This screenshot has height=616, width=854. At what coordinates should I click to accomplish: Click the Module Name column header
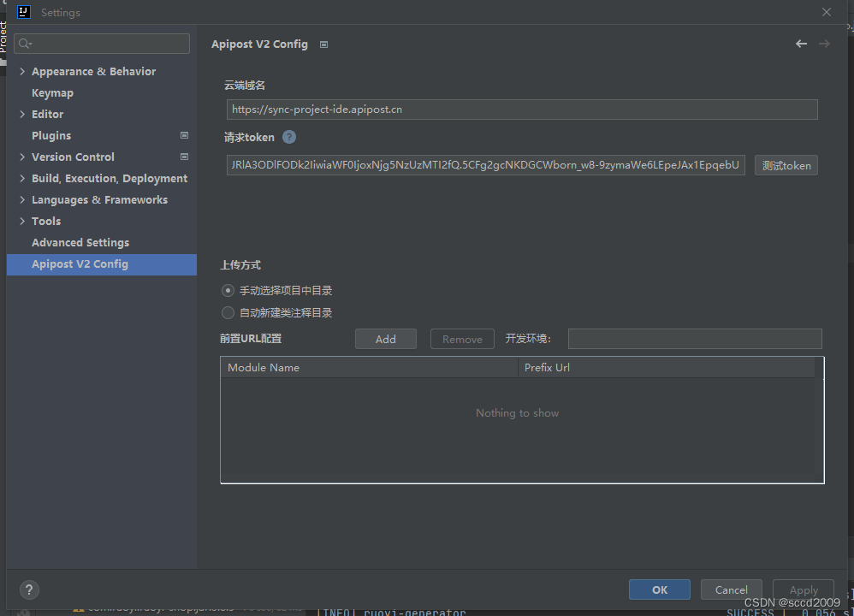tap(370, 368)
